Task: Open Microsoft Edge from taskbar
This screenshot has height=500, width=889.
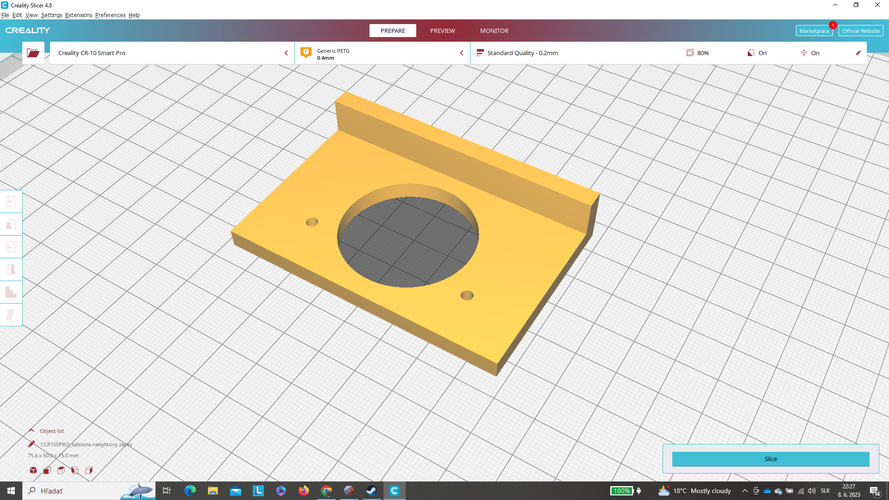Action: 190,491
